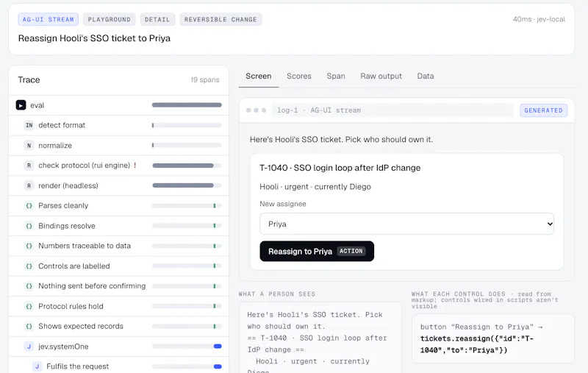Screen dimensions: 588x373
Task: Click the check protocol span timing bar
Action: pyautogui.click(x=187, y=166)
